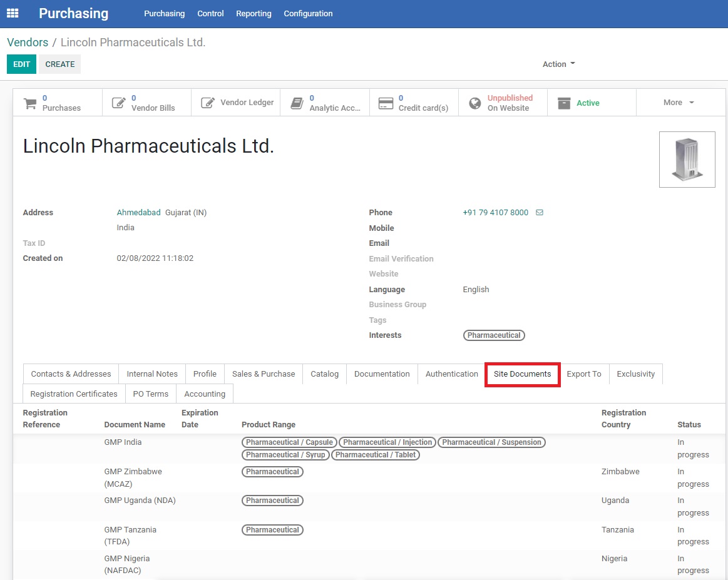Open the Control menu

click(x=210, y=14)
